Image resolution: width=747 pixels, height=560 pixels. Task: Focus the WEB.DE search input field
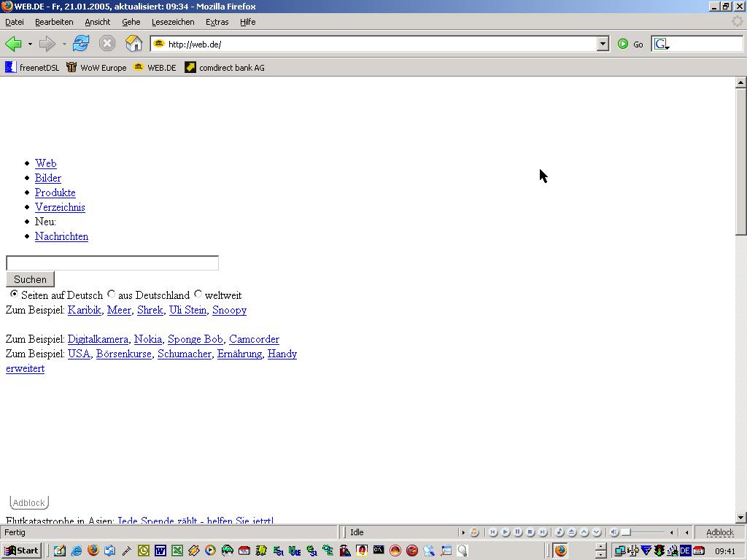[112, 262]
